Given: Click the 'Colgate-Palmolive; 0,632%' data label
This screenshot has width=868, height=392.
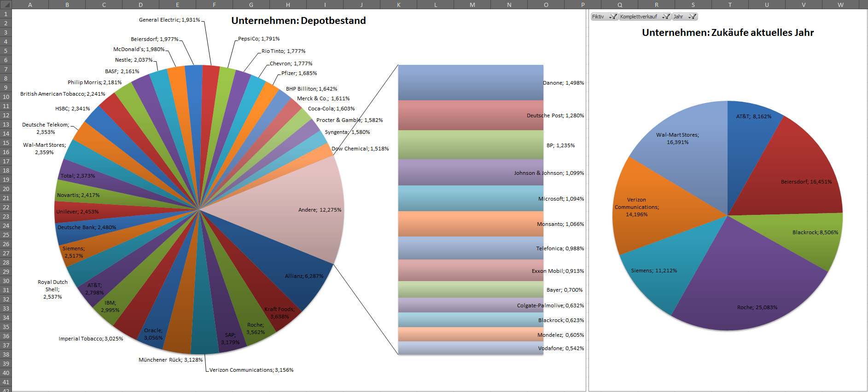Looking at the screenshot, I should [550, 306].
